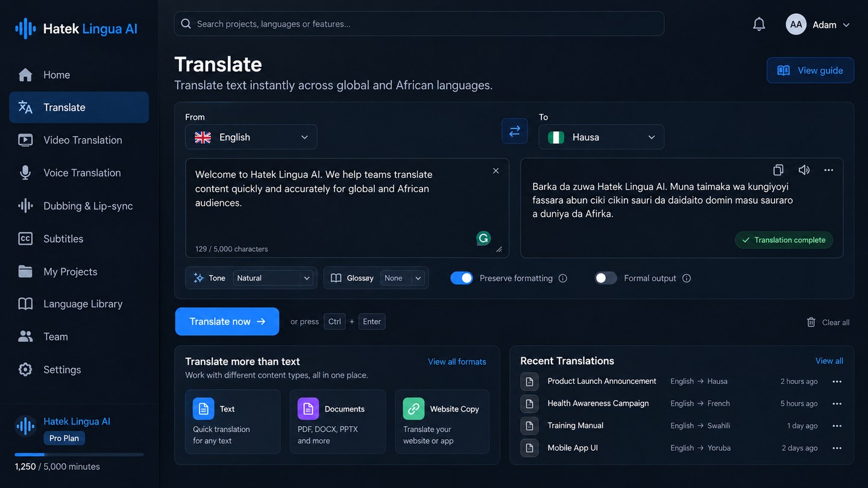Click the Tone sparkle icon
Screen dimensions: 868x488
[x=198, y=278]
